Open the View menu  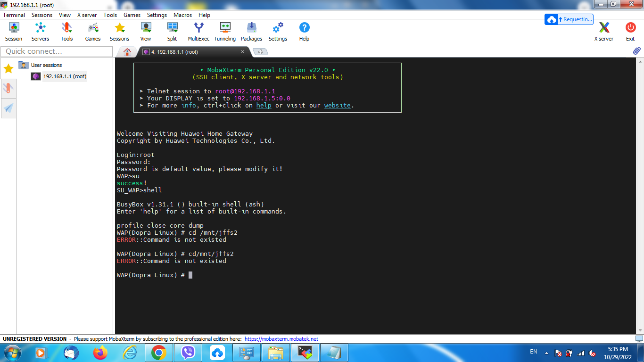[65, 15]
